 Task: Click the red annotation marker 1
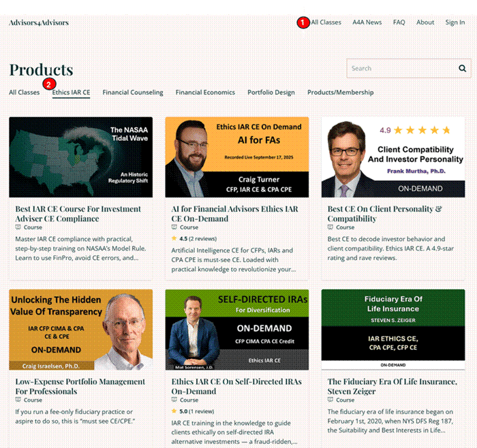[x=303, y=22]
